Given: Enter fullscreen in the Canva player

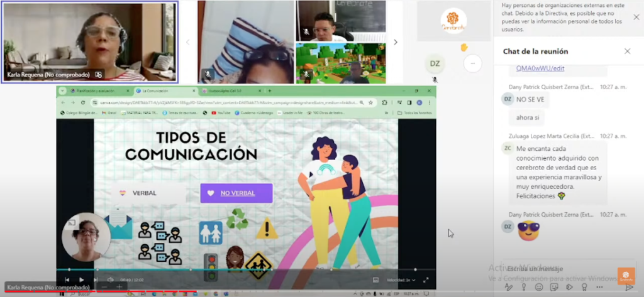Looking at the screenshot, I should coord(426,280).
